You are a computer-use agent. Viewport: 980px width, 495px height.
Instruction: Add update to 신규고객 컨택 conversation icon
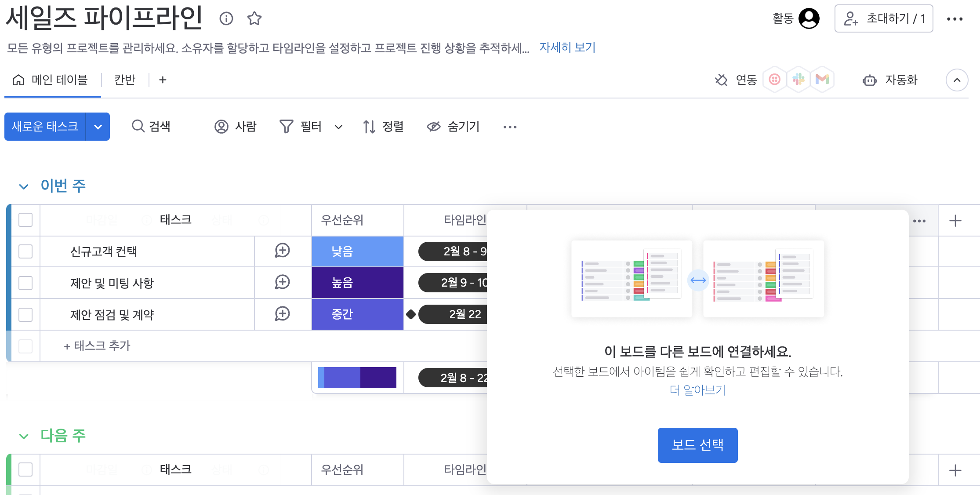coord(282,251)
